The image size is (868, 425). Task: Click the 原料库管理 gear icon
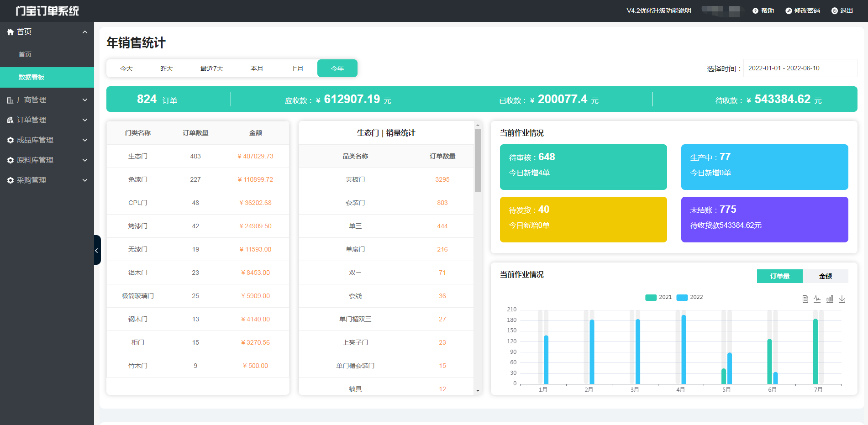pyautogui.click(x=11, y=160)
